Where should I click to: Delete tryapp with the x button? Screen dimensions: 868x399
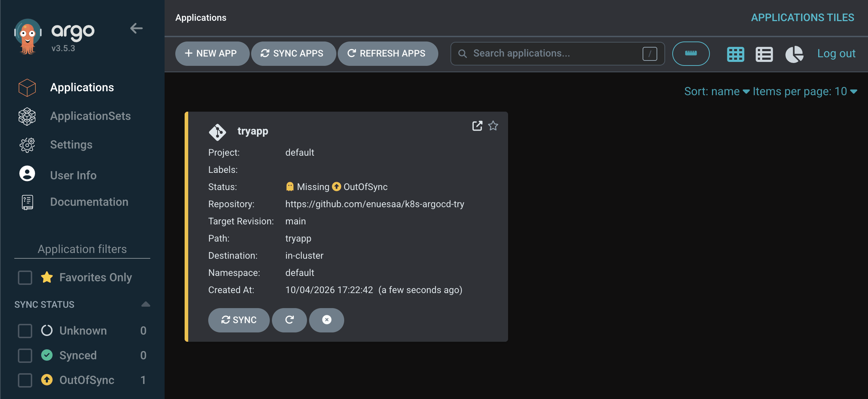(x=327, y=320)
